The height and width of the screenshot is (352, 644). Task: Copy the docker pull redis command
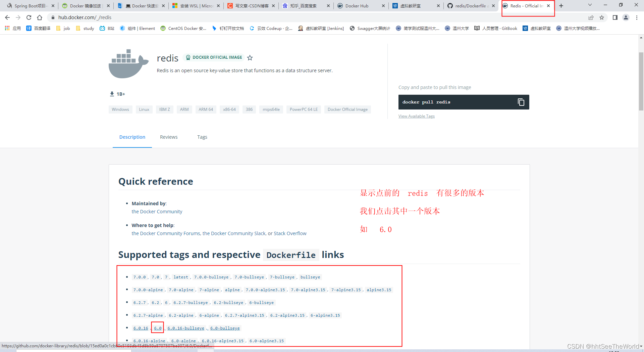(521, 102)
